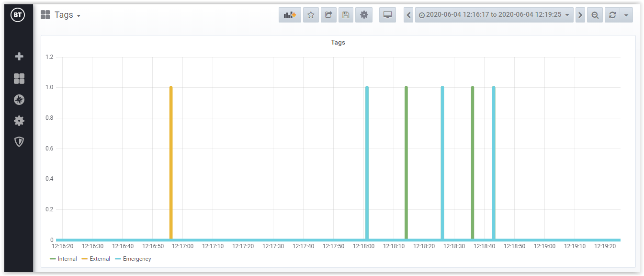Toggle the External series in legend
This screenshot has height=276, width=644.
tap(100, 259)
